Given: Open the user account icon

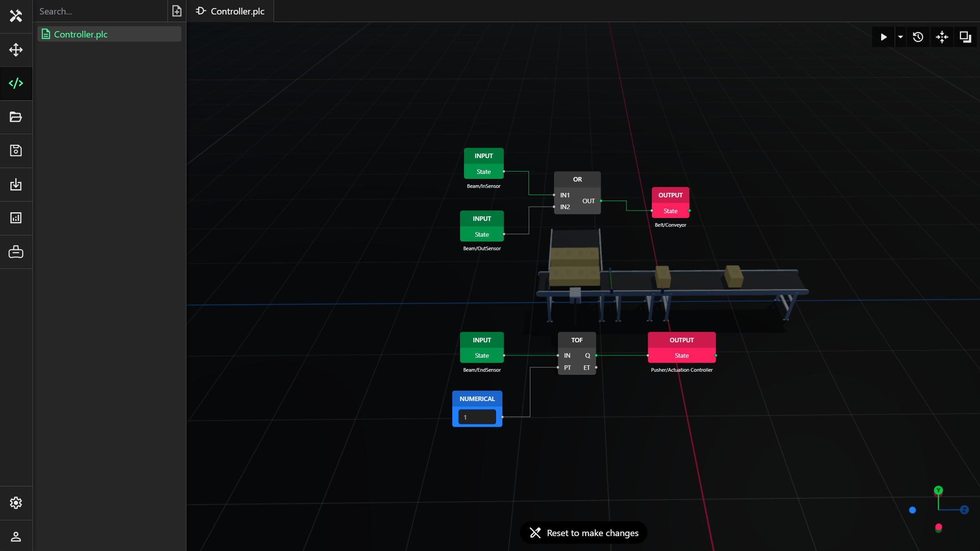Looking at the screenshot, I should coord(16,537).
